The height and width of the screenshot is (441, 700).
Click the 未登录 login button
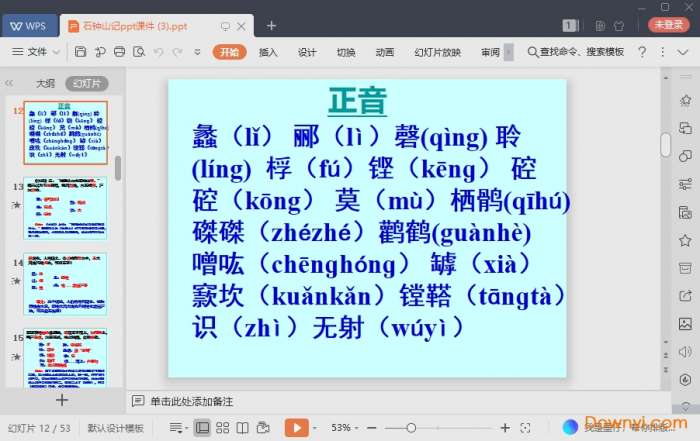click(668, 25)
